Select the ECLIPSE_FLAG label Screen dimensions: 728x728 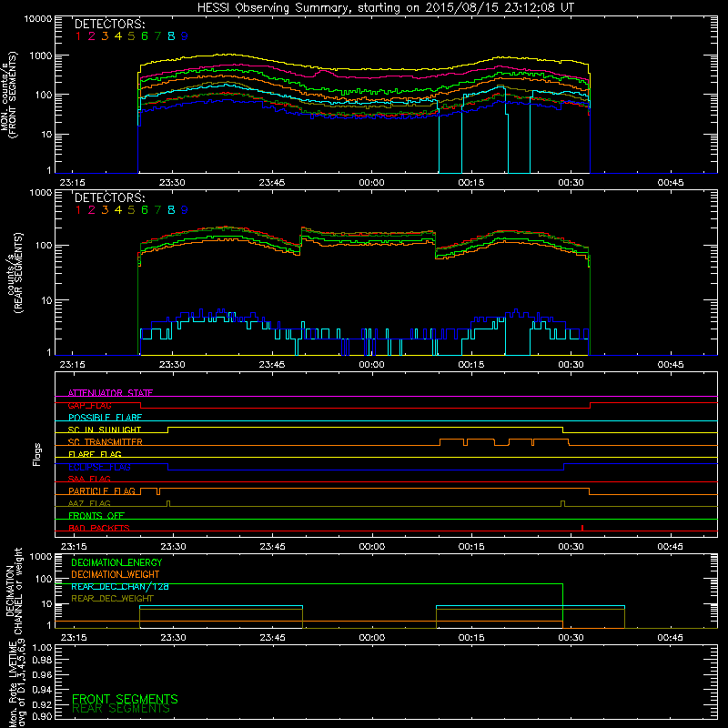tap(99, 467)
